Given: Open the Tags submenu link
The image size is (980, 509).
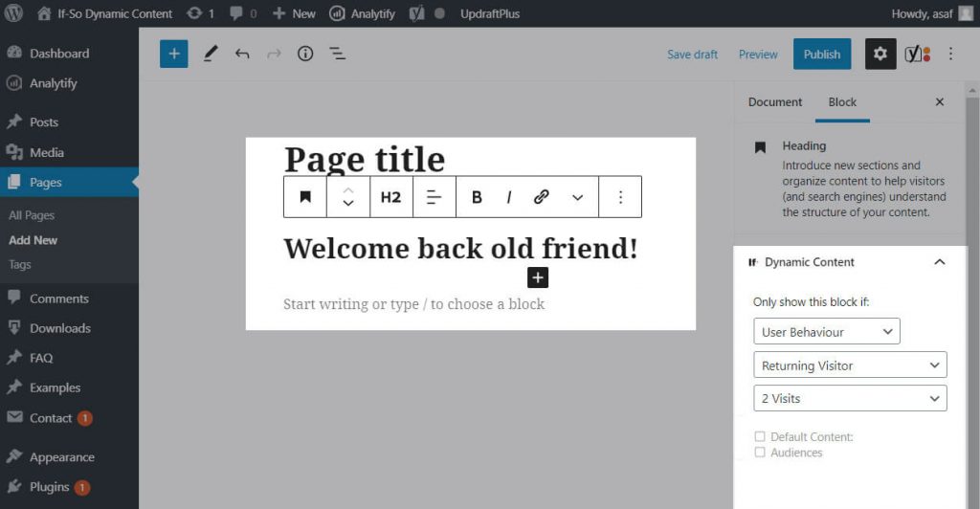Looking at the screenshot, I should [x=20, y=265].
